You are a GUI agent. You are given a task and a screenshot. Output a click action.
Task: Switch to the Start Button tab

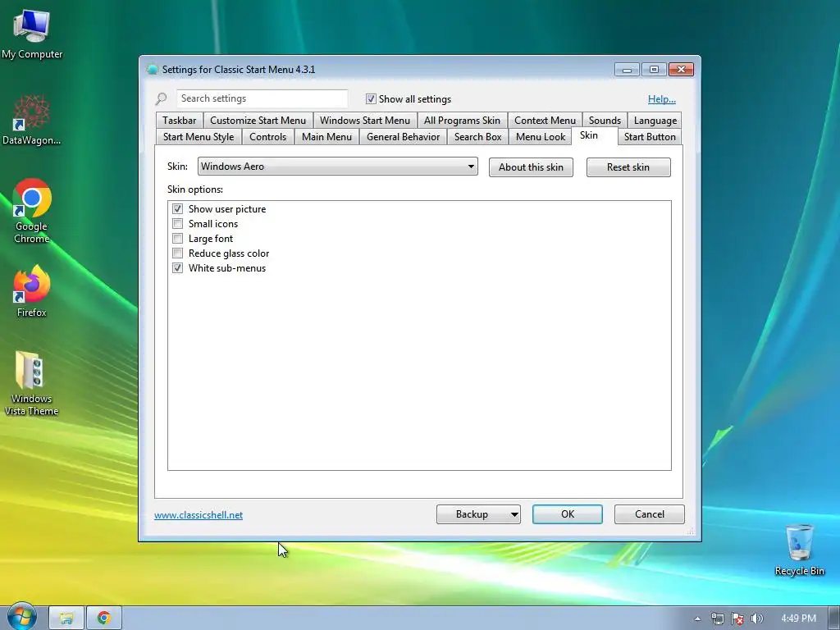point(650,137)
